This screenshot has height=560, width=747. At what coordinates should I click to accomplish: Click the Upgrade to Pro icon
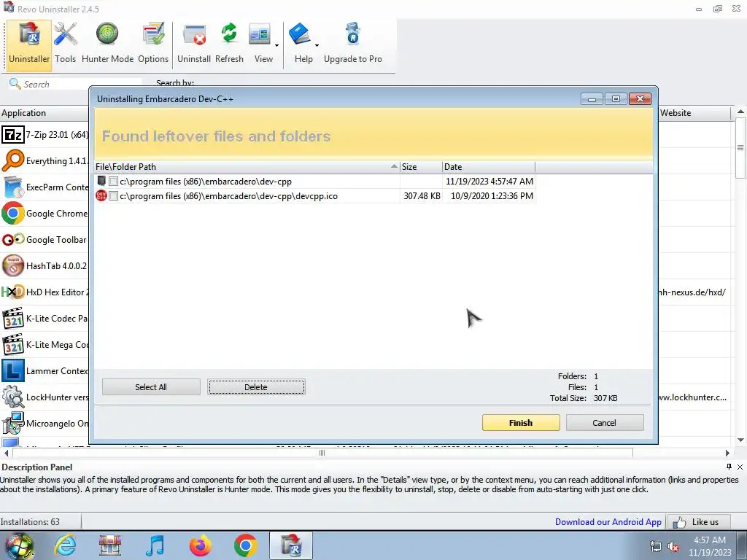point(352,34)
